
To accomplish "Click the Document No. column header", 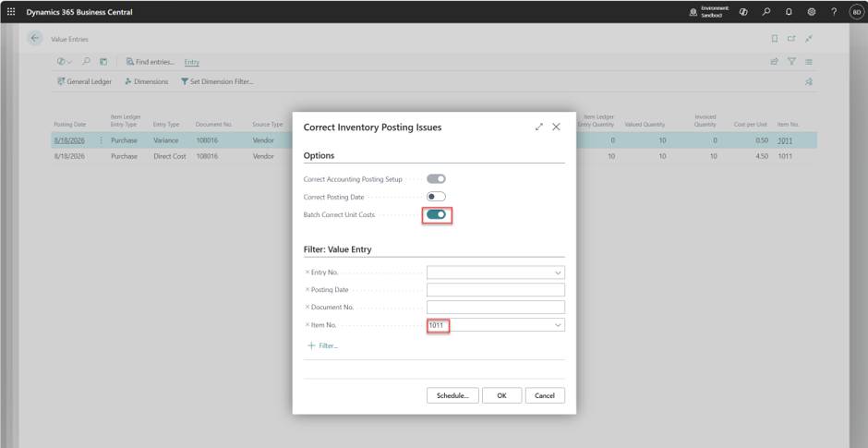I will coord(213,125).
